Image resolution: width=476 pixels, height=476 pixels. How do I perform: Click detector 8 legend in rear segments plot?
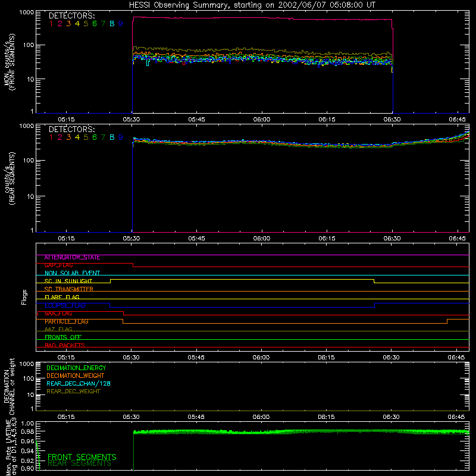[x=112, y=137]
